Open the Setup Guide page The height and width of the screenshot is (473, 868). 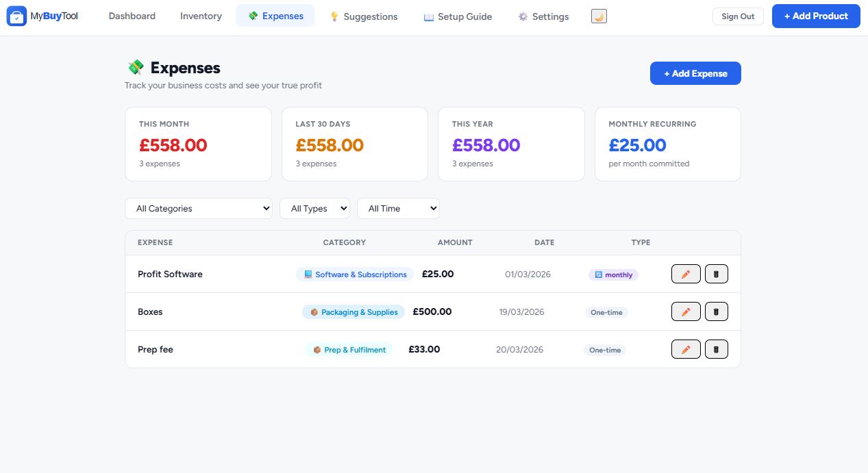458,16
